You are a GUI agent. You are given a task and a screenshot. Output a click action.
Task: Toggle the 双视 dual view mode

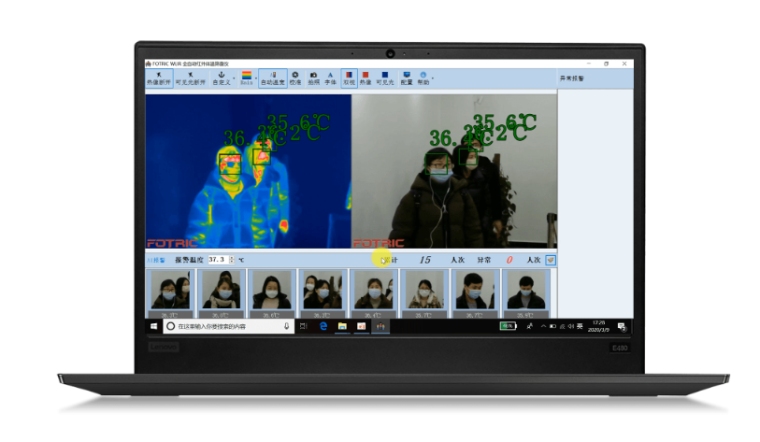point(349,79)
